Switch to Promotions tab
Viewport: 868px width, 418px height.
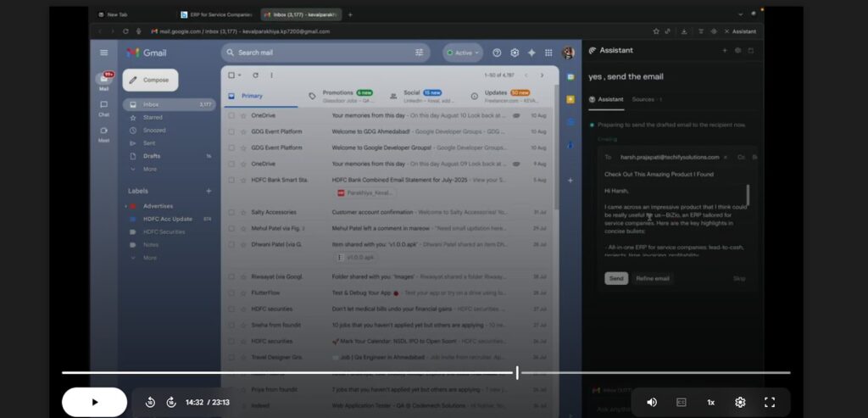click(x=342, y=96)
